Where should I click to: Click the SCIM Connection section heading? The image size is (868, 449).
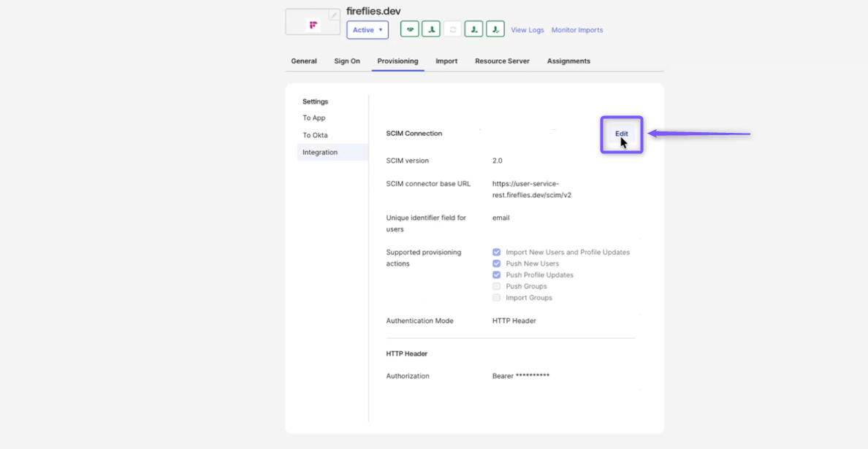[414, 134]
